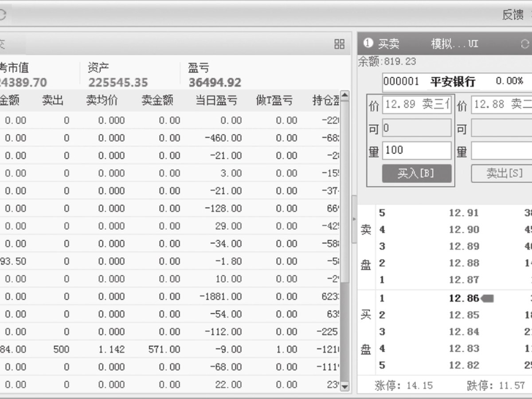Click sell level 2 price 12.88
Viewport: 532px width, 399px height.
click(464, 263)
